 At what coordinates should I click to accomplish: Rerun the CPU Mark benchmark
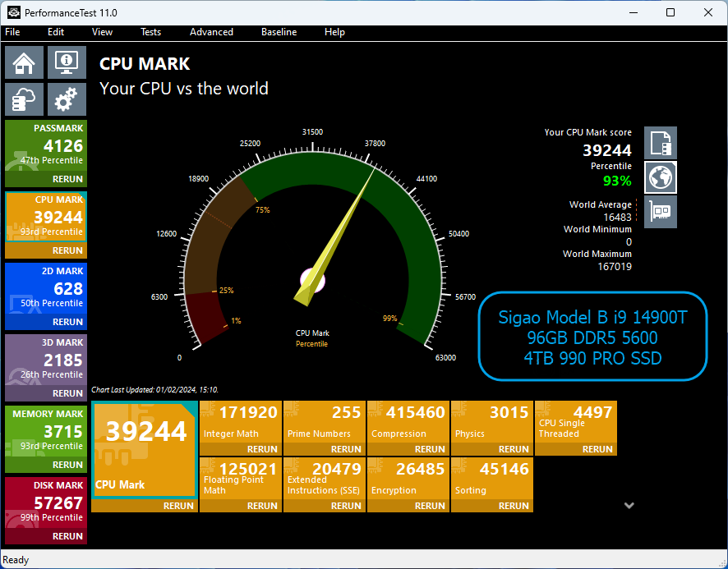tap(178, 506)
